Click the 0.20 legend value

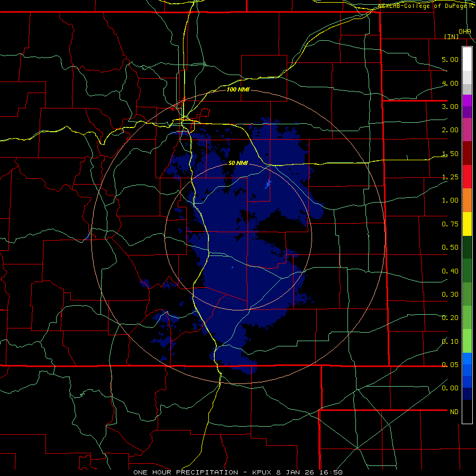tap(450, 318)
